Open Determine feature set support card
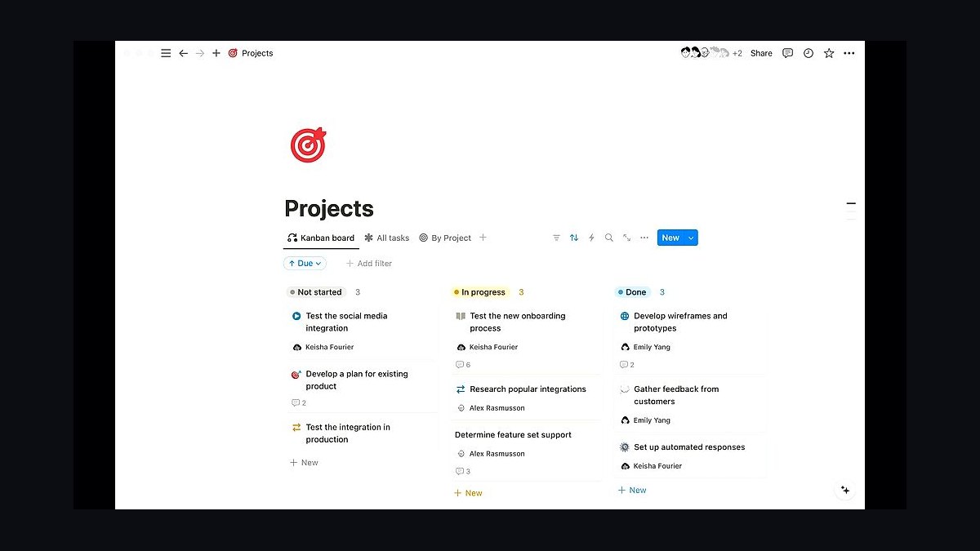The width and height of the screenshot is (980, 551). (525, 453)
